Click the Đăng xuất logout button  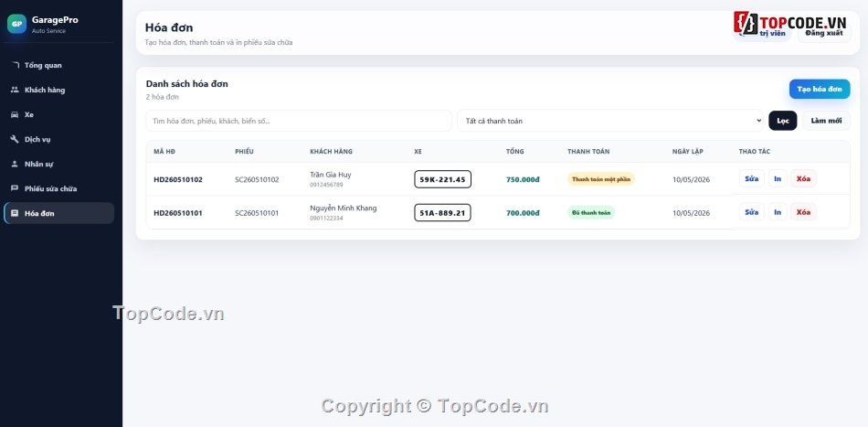pyautogui.click(x=824, y=34)
